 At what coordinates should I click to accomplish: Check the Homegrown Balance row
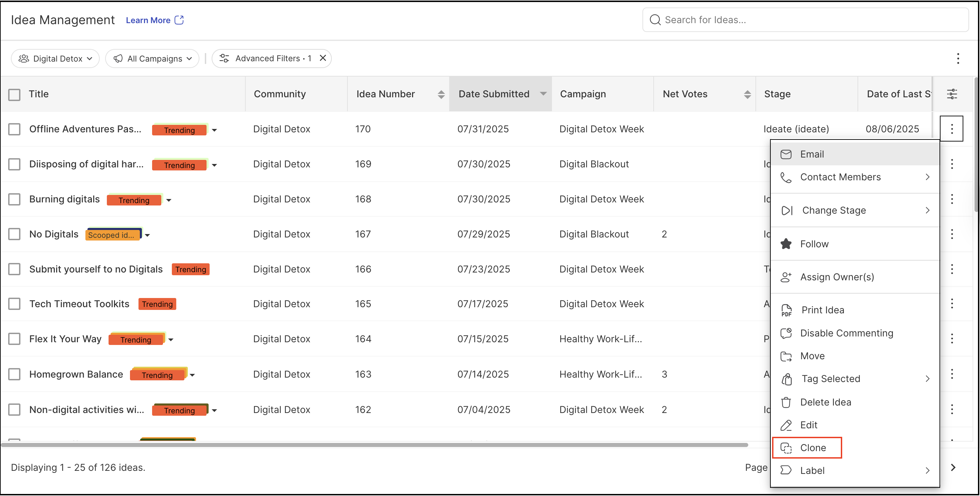coord(14,374)
